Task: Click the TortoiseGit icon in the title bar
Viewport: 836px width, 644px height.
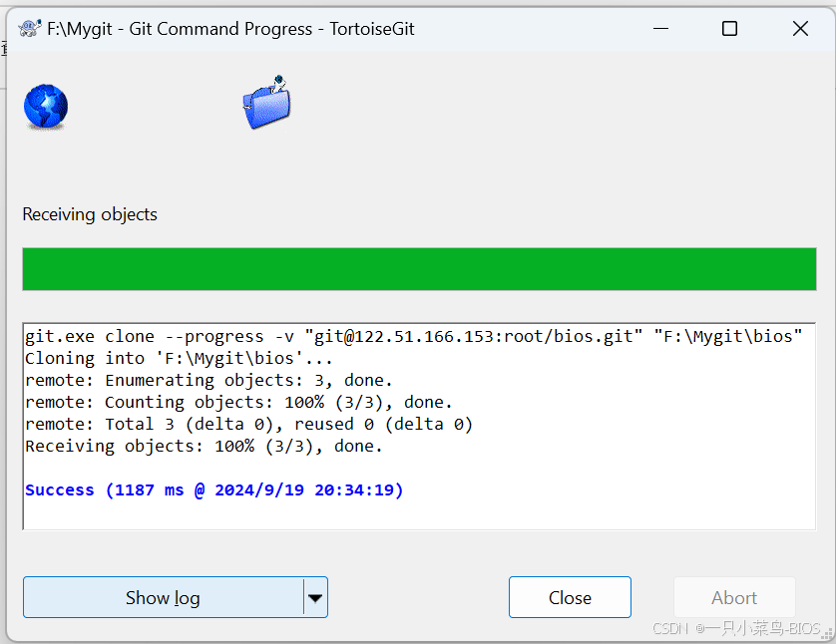Action: [30, 28]
